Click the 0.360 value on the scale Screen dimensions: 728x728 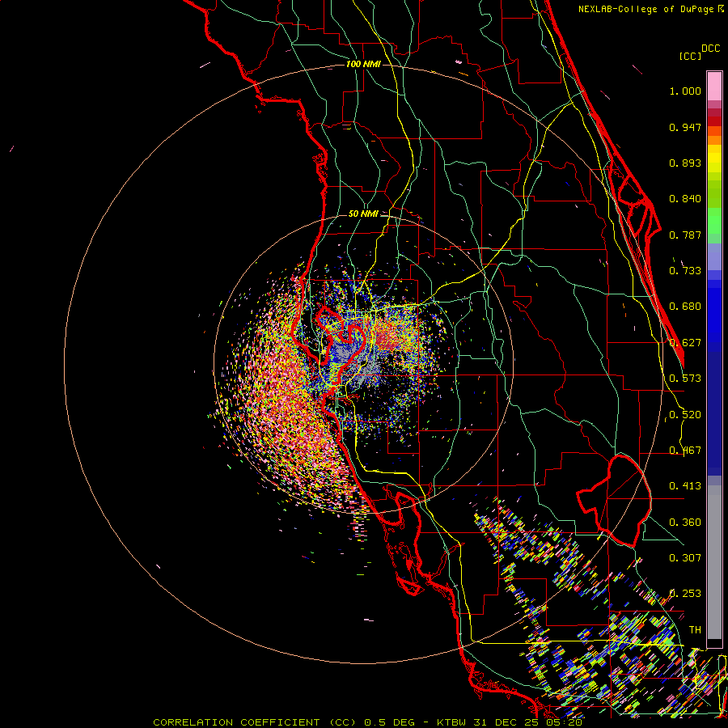[685, 523]
